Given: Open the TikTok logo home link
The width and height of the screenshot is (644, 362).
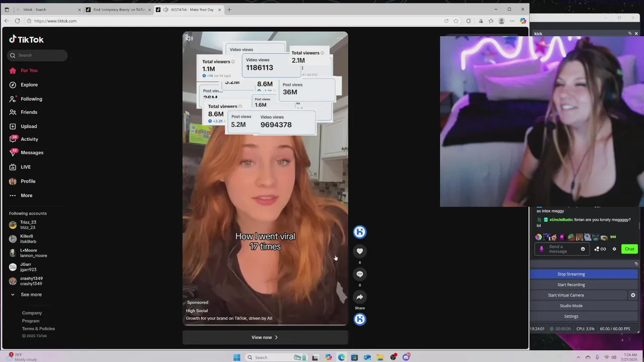Looking at the screenshot, I should (x=26, y=39).
